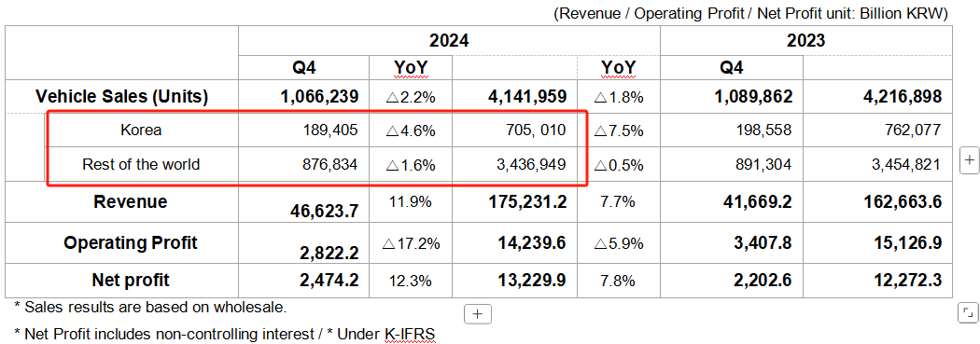The height and width of the screenshot is (344, 980).
Task: Click the Net profit row header
Action: (122, 281)
